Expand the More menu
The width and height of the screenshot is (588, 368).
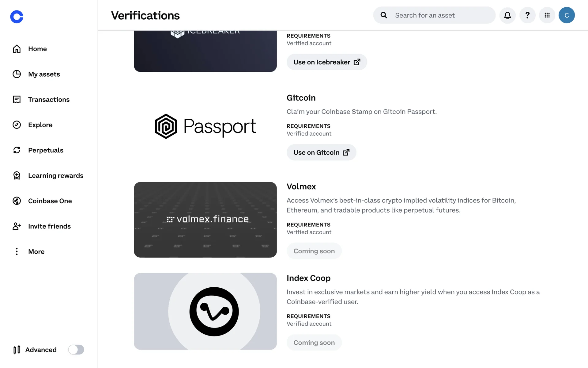pos(36,252)
